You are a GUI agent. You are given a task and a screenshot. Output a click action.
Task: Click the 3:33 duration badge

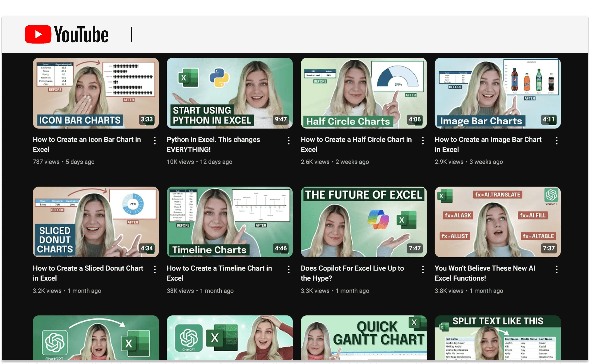(x=147, y=119)
